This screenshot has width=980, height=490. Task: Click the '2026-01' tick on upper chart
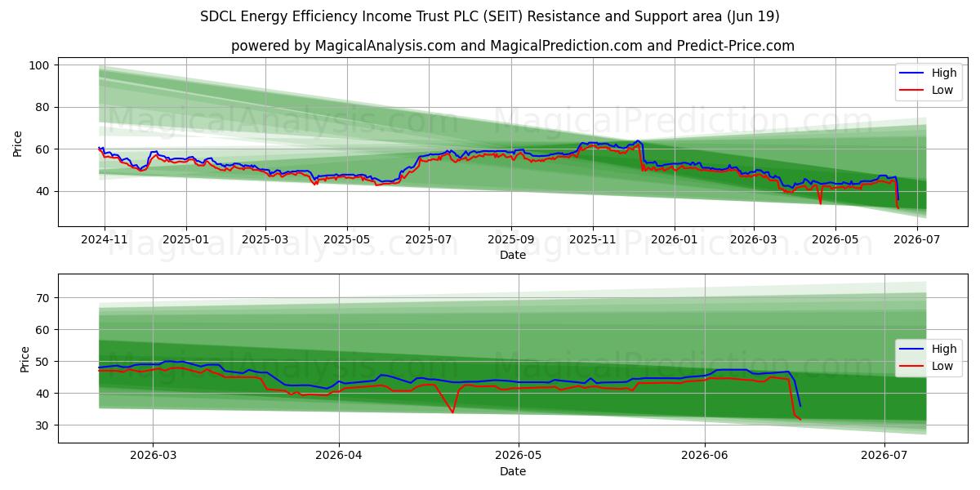pyautogui.click(x=675, y=240)
